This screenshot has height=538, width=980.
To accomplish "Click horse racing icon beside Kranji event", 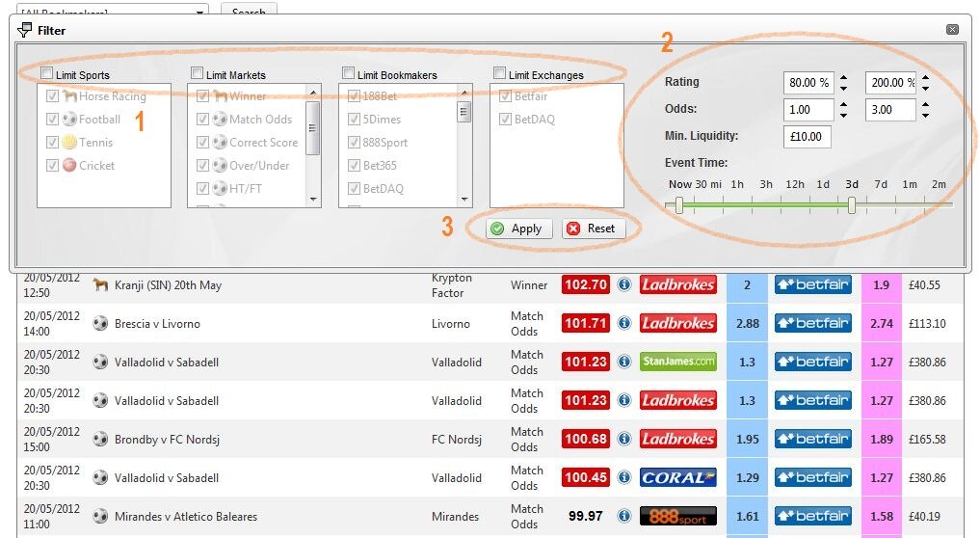I will tap(100, 284).
